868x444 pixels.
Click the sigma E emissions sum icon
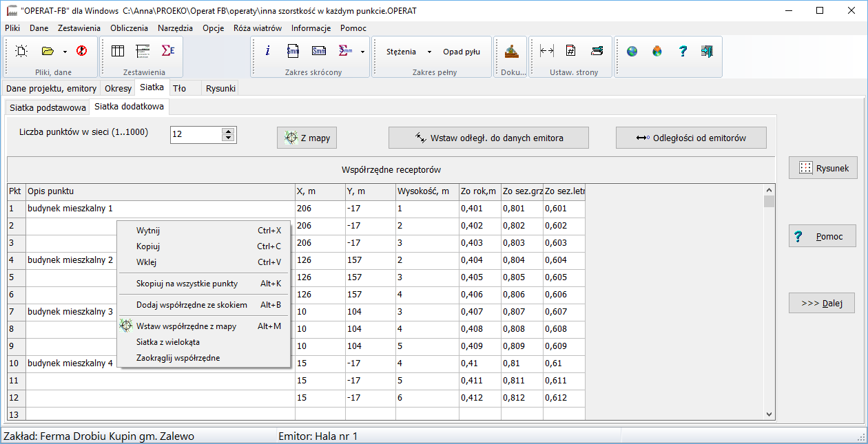click(x=168, y=51)
